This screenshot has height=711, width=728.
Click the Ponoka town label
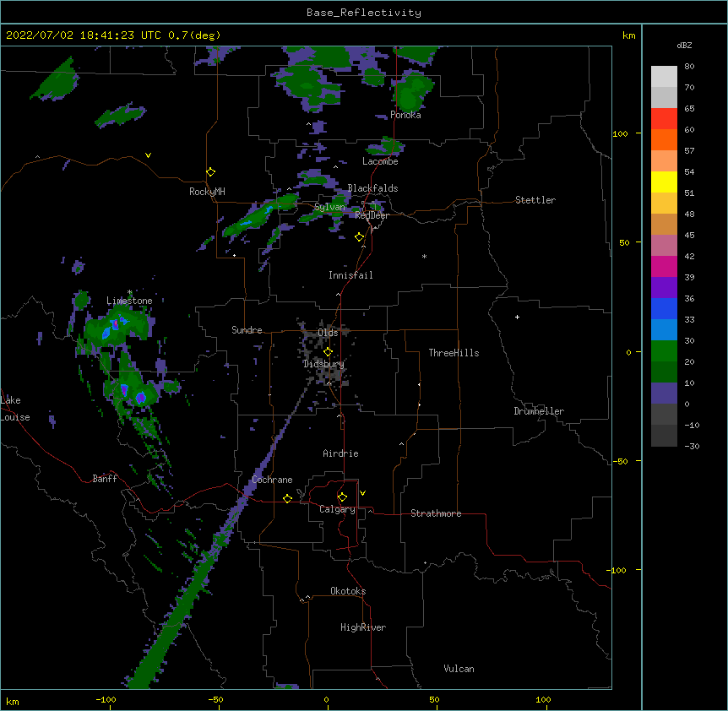(x=405, y=115)
